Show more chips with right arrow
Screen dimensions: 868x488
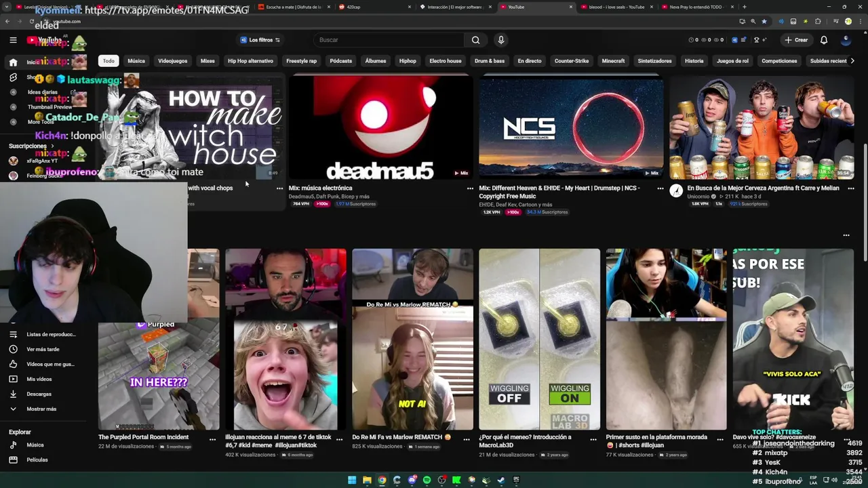(852, 61)
